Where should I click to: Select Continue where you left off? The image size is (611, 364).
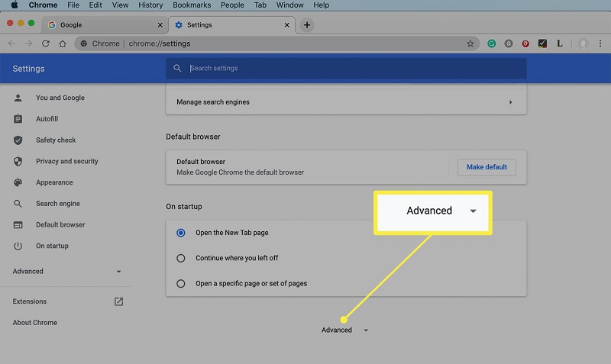click(x=181, y=258)
